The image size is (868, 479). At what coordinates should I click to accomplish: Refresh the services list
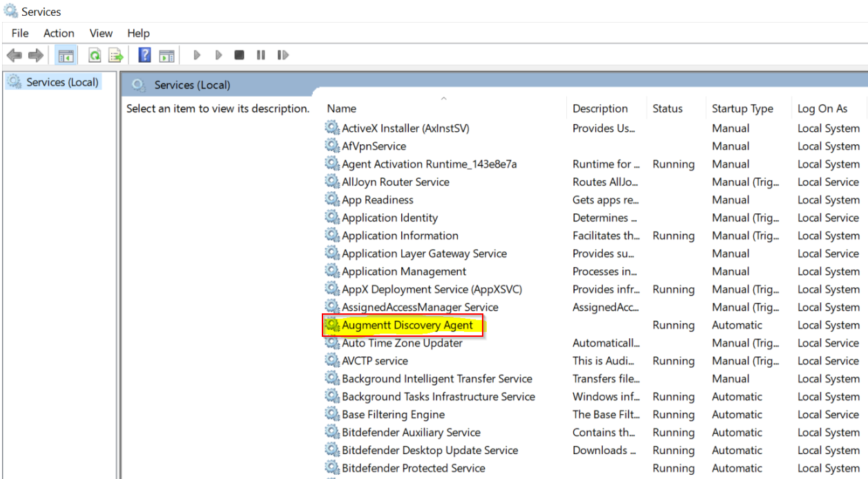(x=95, y=55)
